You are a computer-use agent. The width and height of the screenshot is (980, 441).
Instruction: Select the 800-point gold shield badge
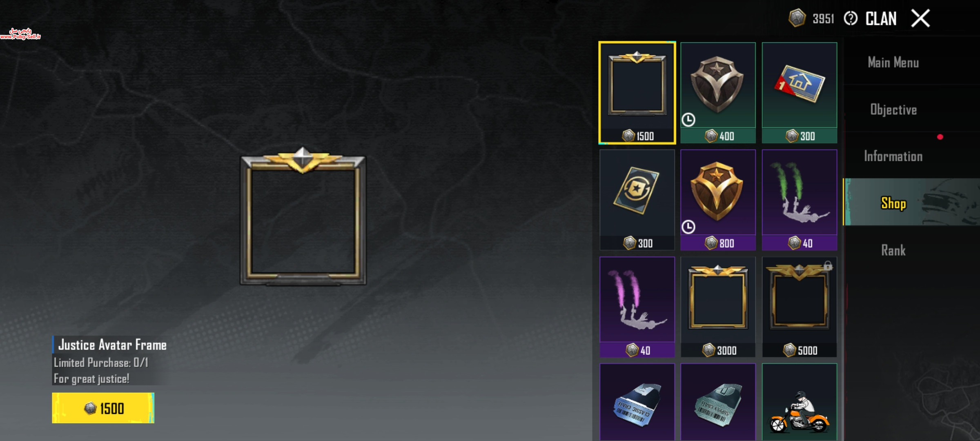pos(718,200)
